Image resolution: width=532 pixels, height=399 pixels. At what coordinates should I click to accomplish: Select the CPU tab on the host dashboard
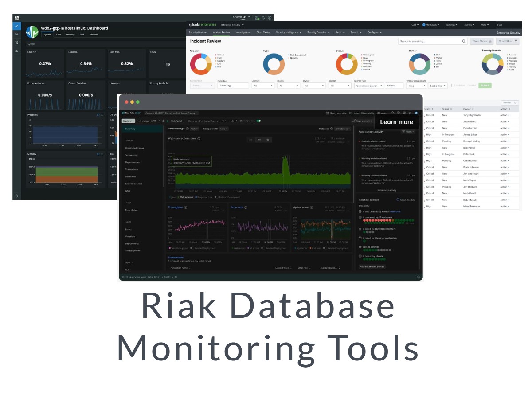[x=59, y=34]
